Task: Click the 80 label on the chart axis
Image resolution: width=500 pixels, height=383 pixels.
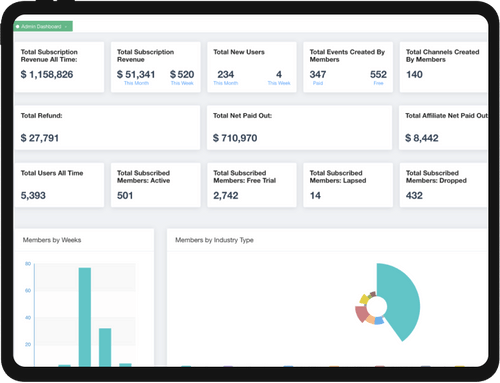Action: click(28, 264)
